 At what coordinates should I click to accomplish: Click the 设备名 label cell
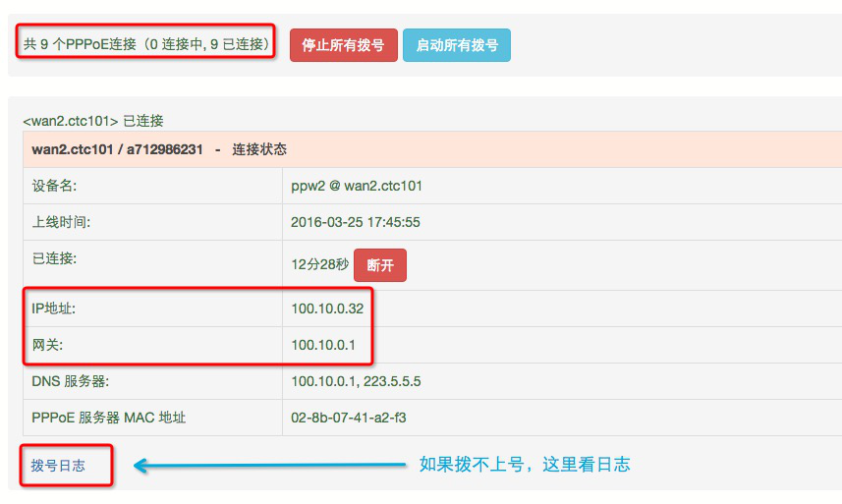(54, 186)
